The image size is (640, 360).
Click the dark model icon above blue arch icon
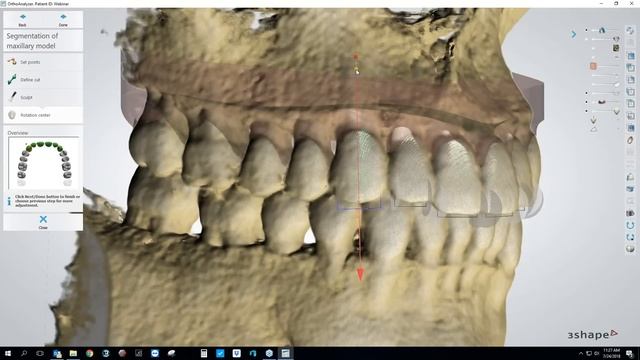630,213
